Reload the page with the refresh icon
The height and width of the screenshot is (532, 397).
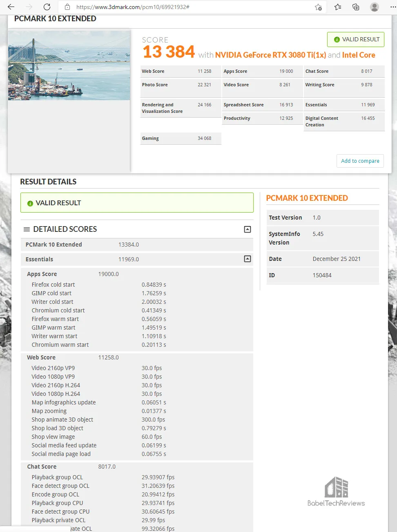click(x=47, y=7)
